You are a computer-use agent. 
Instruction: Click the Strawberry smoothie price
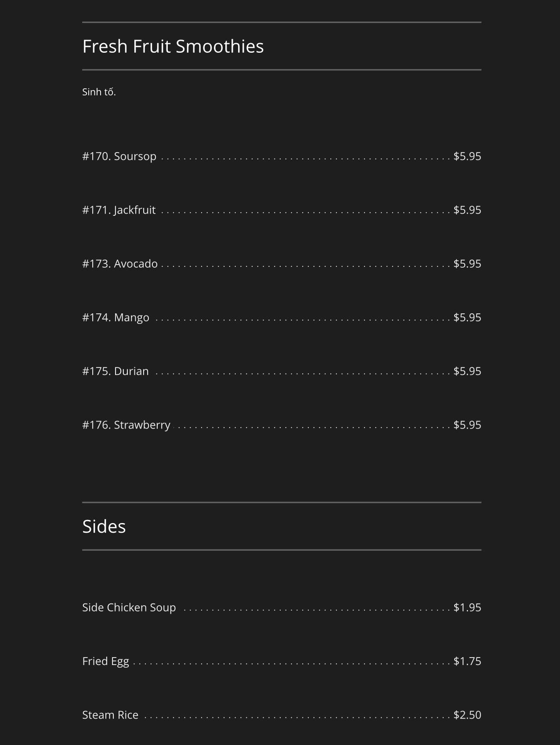pyautogui.click(x=467, y=425)
